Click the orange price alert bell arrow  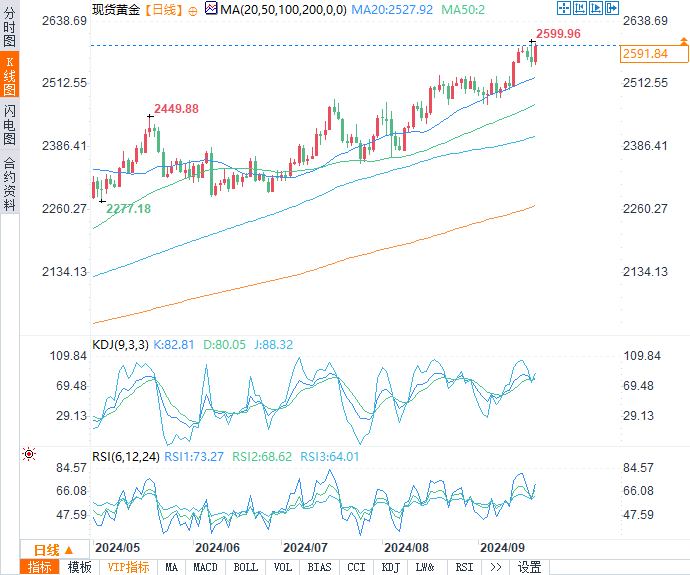coord(683,41)
